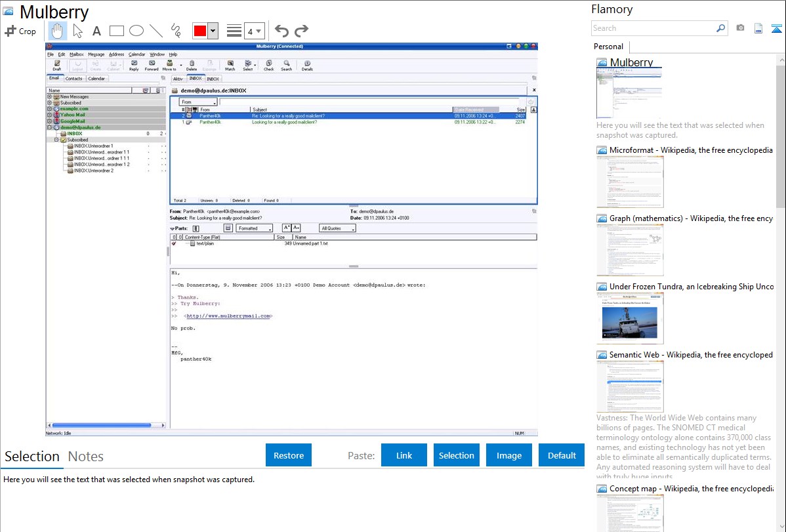Select the ellipse drawing tool
Image resolution: width=786 pixels, height=532 pixels.
136,31
